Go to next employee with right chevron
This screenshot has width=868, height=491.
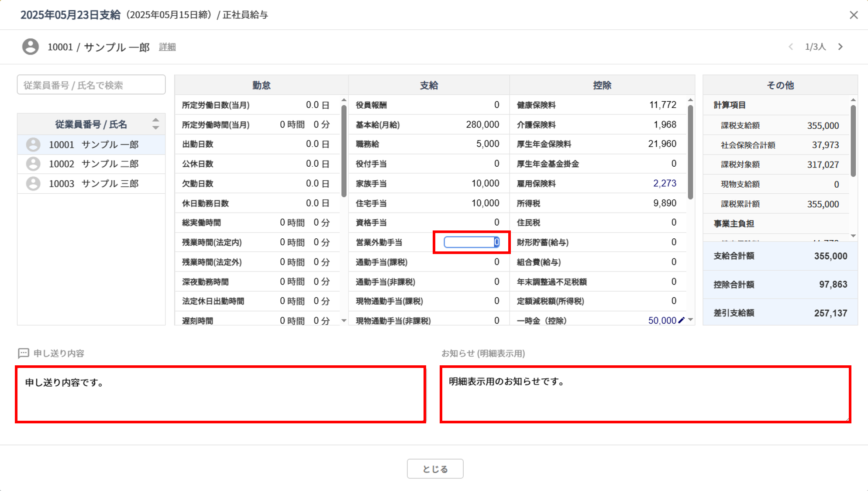pyautogui.click(x=840, y=47)
